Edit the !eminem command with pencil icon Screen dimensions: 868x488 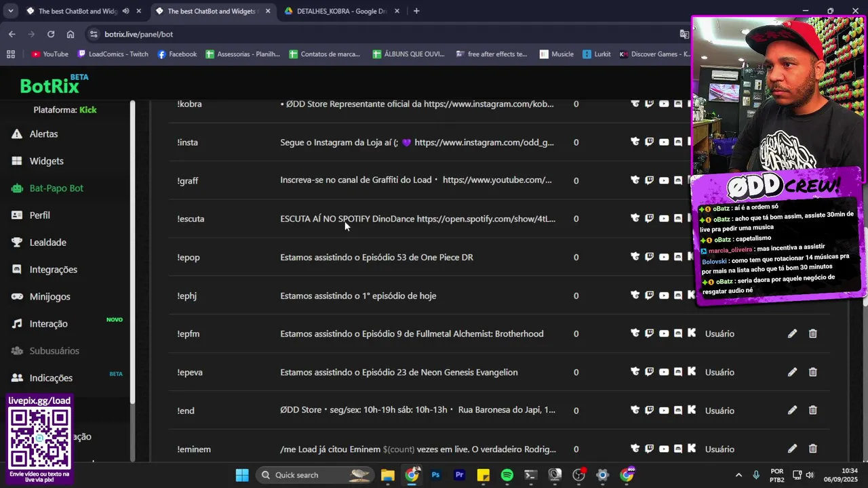[792, 449]
